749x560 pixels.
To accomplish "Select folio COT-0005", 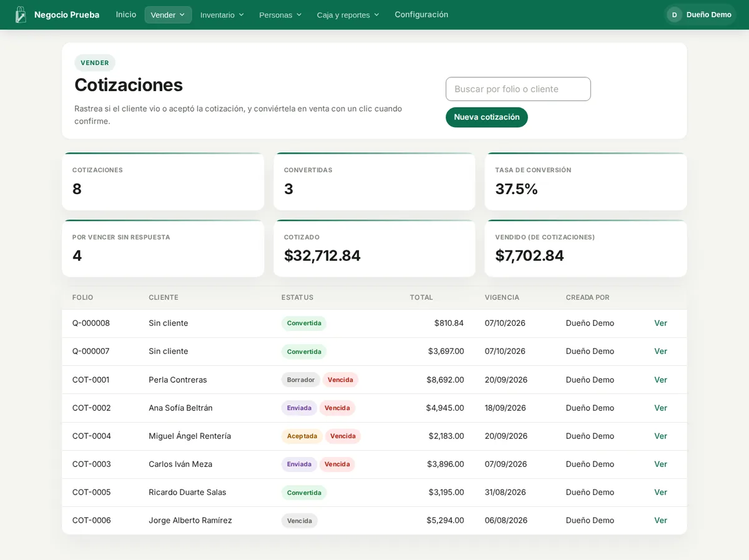I will [92, 492].
